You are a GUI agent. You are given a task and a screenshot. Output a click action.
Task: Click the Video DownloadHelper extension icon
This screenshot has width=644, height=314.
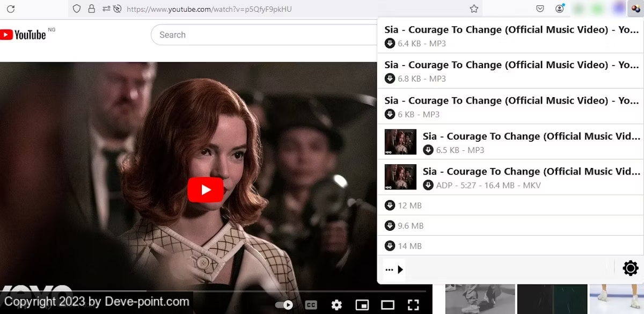635,9
